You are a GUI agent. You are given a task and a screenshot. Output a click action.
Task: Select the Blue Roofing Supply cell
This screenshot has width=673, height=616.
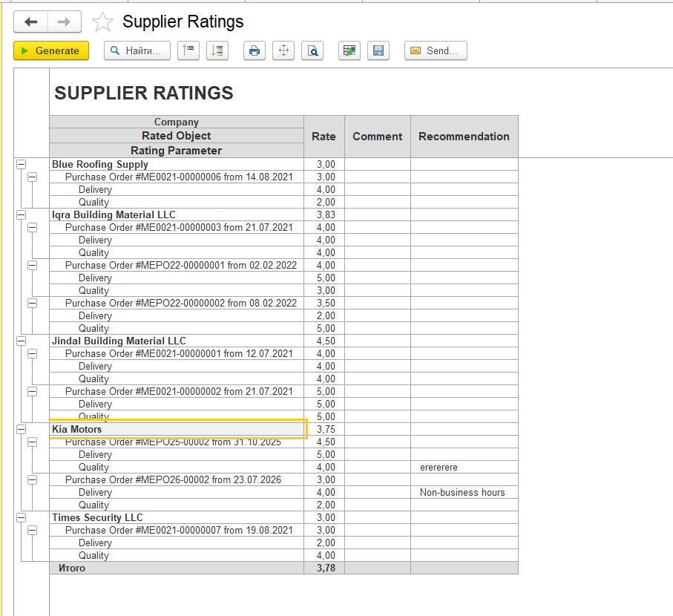[177, 165]
